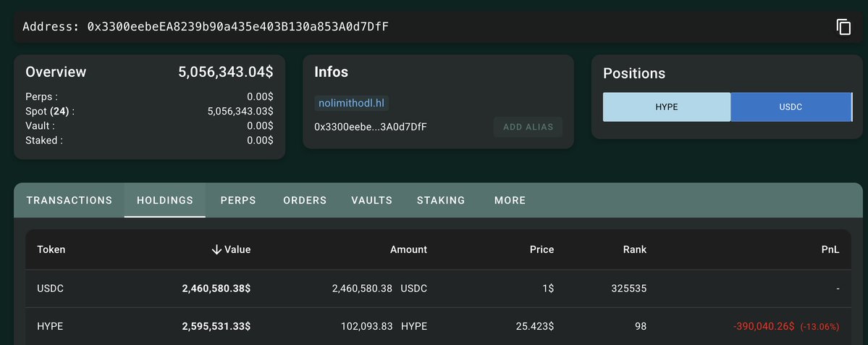Screen dimensions: 868x345
Task: Sort table by Amount column header
Action: pos(408,249)
